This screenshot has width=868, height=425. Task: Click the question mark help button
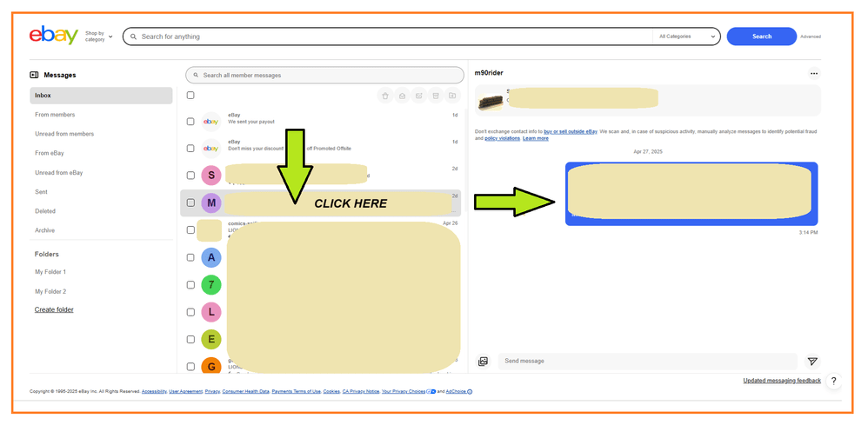point(833,381)
